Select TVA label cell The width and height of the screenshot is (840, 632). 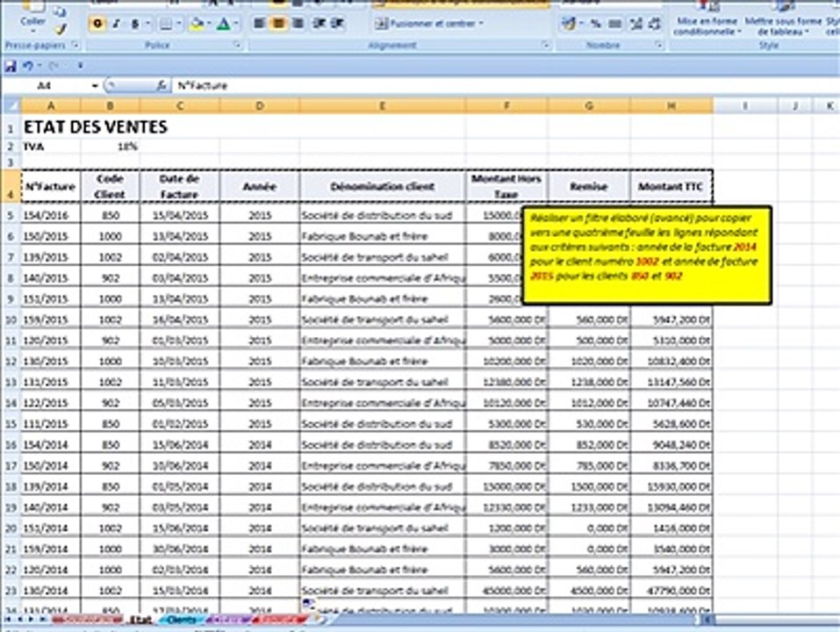click(x=51, y=147)
